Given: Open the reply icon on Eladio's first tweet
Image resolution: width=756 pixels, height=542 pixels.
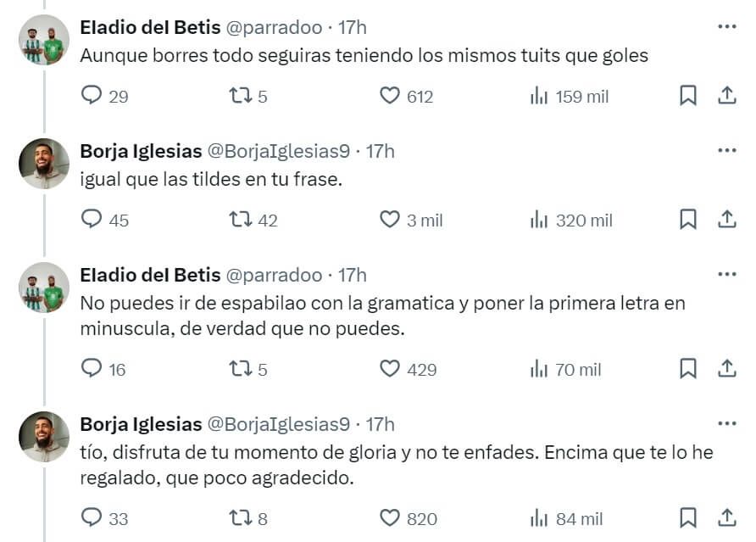Looking at the screenshot, I should pyautogui.click(x=91, y=96).
